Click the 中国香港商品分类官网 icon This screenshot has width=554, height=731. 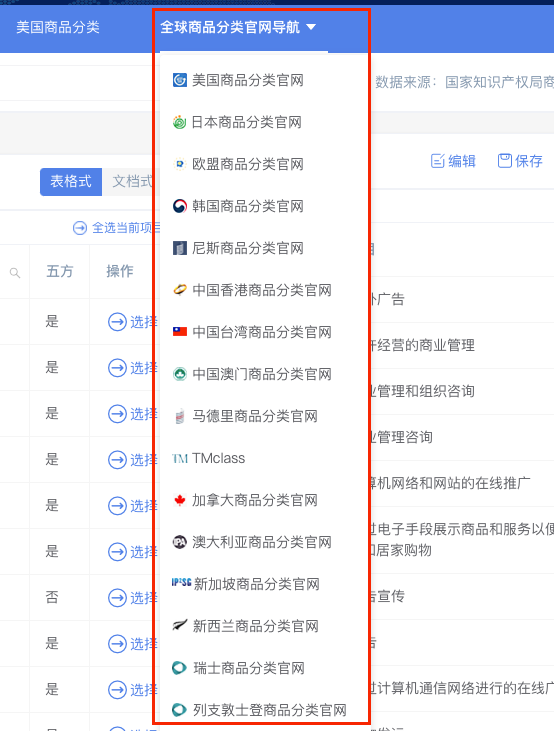coord(180,290)
